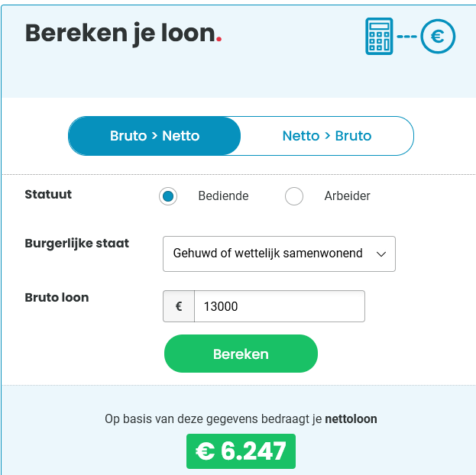This screenshot has height=475, width=476.
Task: Click the euro circle icon in header
Action: [x=438, y=37]
